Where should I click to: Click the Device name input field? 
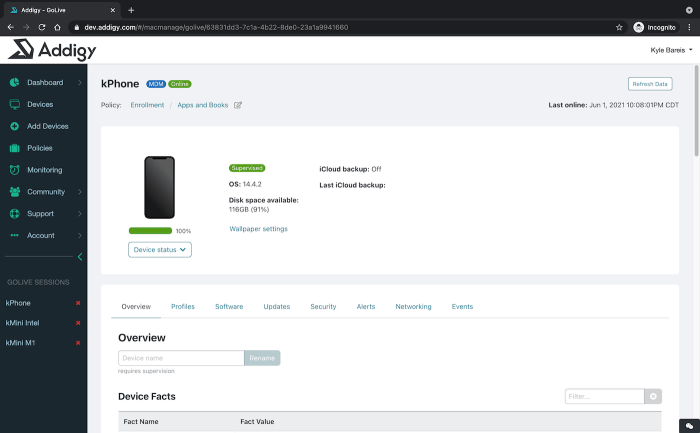(x=181, y=358)
